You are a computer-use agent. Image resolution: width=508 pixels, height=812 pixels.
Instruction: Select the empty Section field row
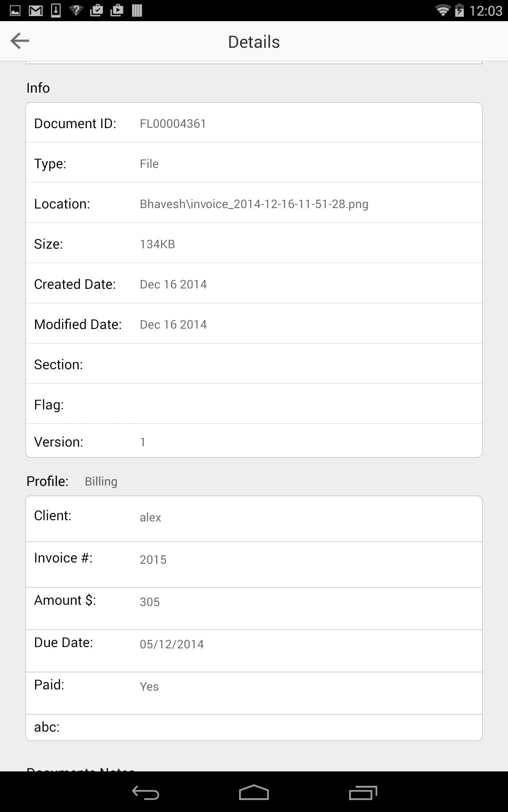(x=254, y=364)
